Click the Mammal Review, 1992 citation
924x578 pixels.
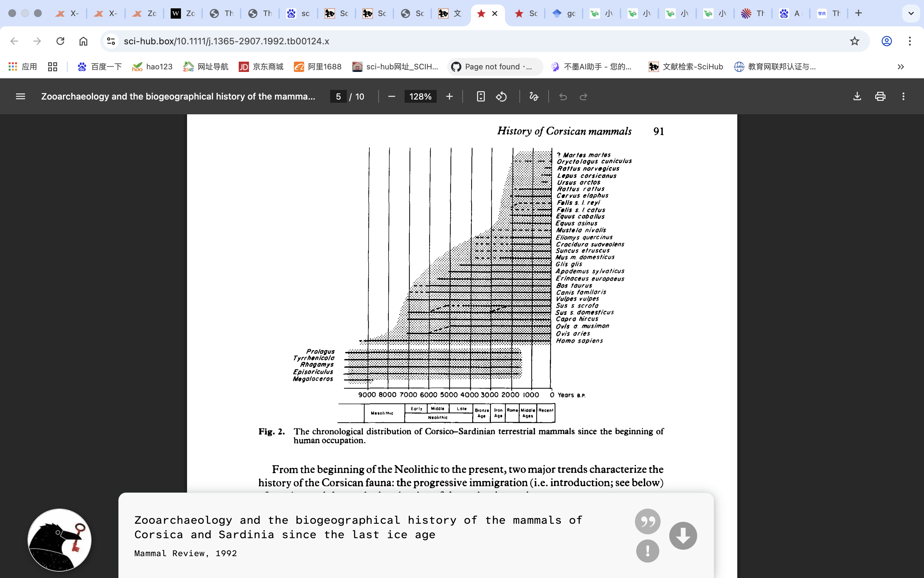point(185,554)
